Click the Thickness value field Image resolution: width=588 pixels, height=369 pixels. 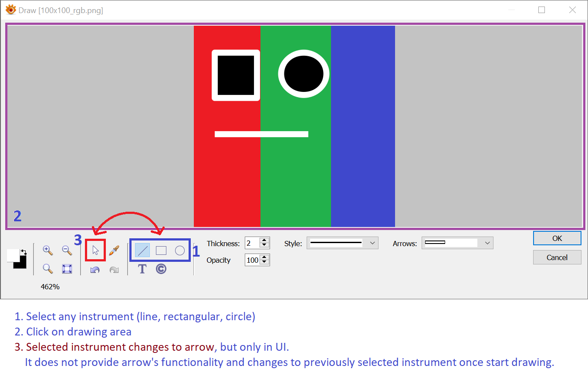pos(252,243)
